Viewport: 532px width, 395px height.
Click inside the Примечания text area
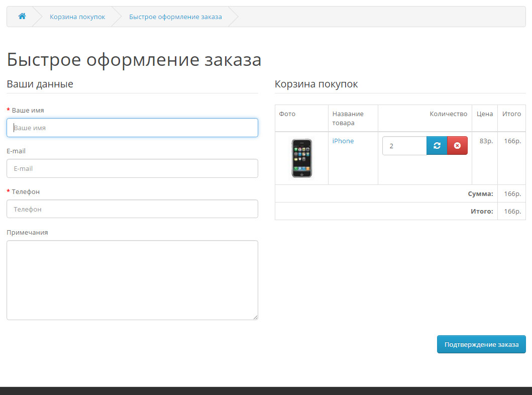coord(132,280)
